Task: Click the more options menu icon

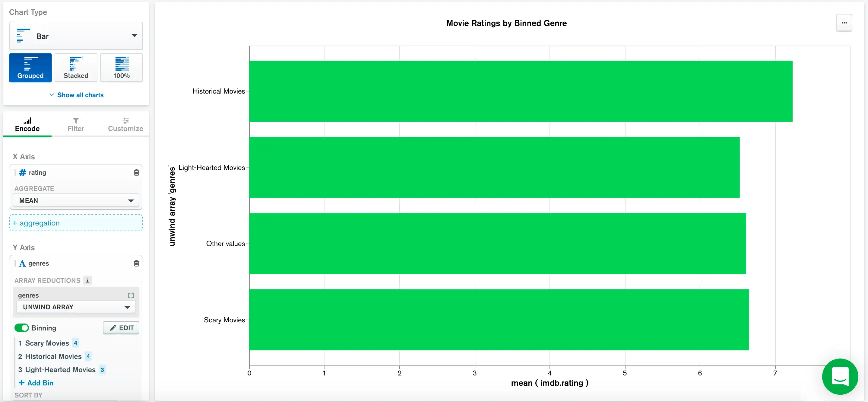Action: click(845, 23)
